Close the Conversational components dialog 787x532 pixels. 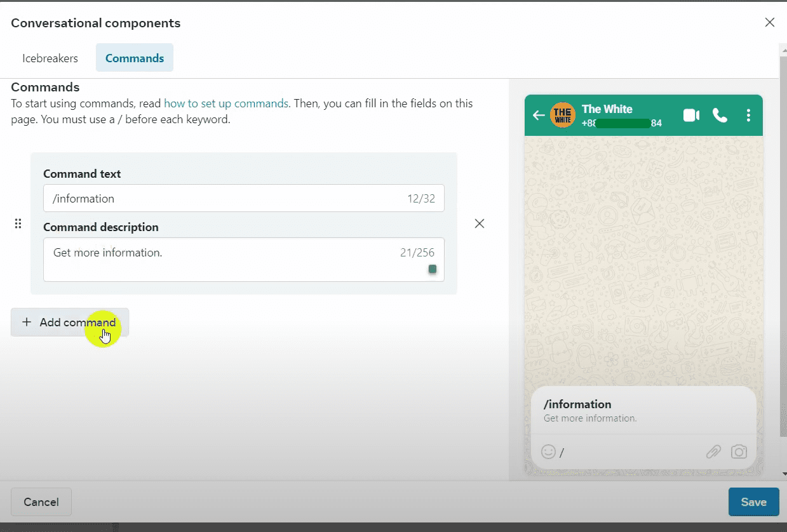pyautogui.click(x=770, y=23)
